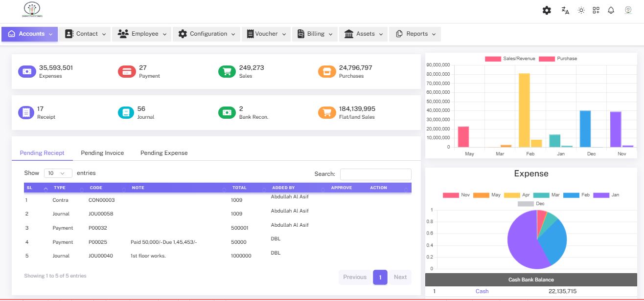
Task: Expand the Accounts dropdown menu
Action: point(30,34)
